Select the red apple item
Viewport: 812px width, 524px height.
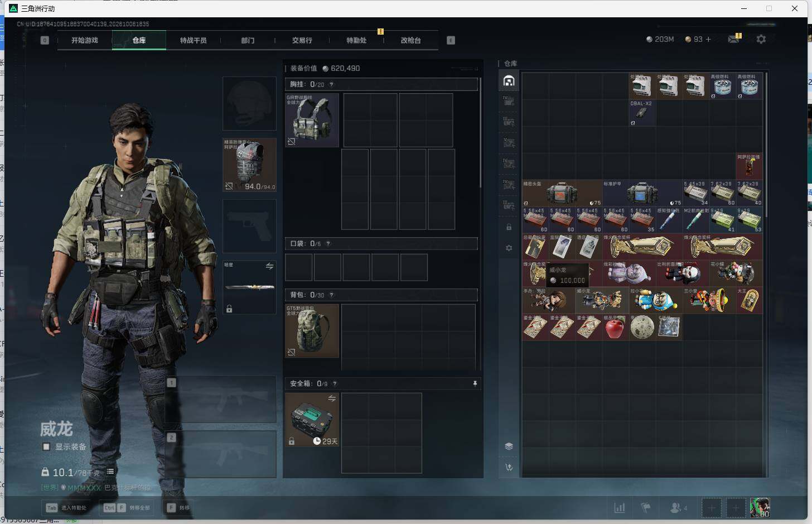(x=615, y=327)
